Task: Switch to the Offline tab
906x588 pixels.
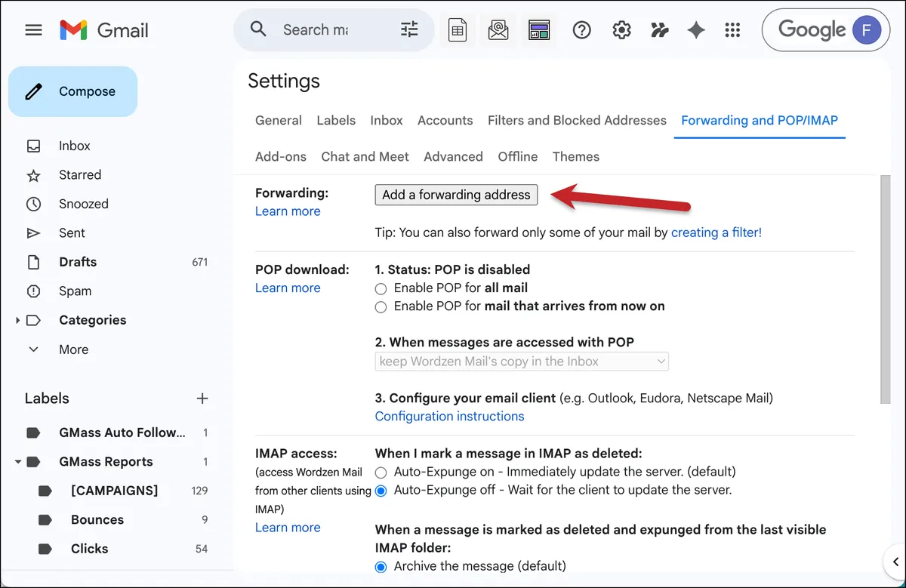Action: (518, 156)
